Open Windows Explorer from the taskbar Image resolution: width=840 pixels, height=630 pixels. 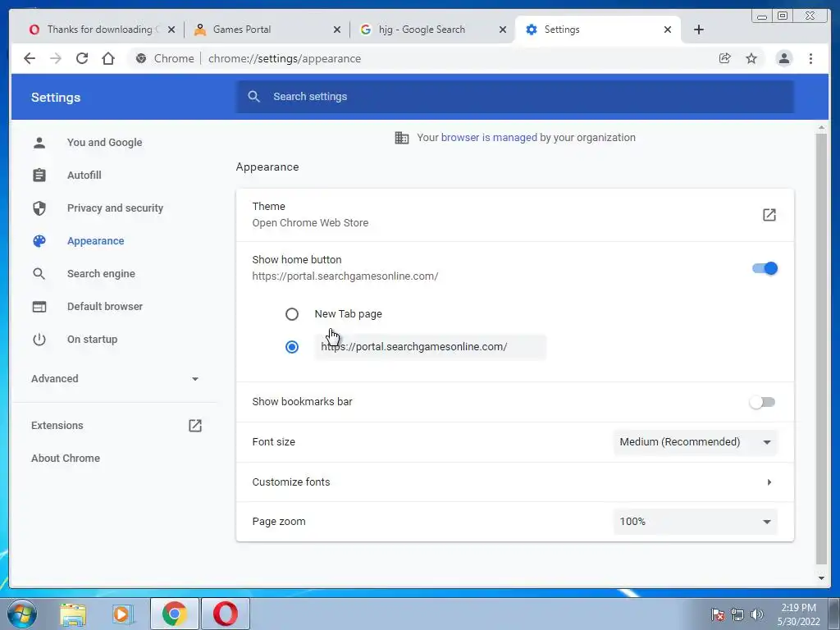point(72,614)
